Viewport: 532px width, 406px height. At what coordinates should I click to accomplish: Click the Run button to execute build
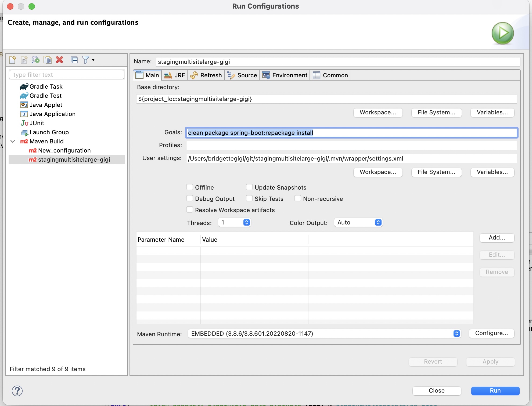(x=495, y=390)
